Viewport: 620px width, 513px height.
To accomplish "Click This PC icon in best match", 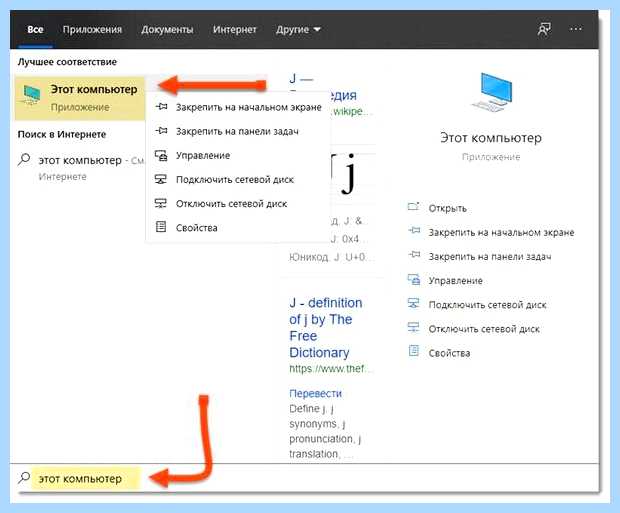I will pos(31,95).
